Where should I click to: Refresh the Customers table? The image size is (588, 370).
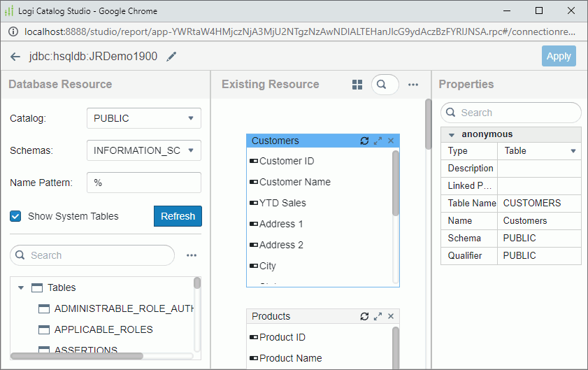pos(364,141)
